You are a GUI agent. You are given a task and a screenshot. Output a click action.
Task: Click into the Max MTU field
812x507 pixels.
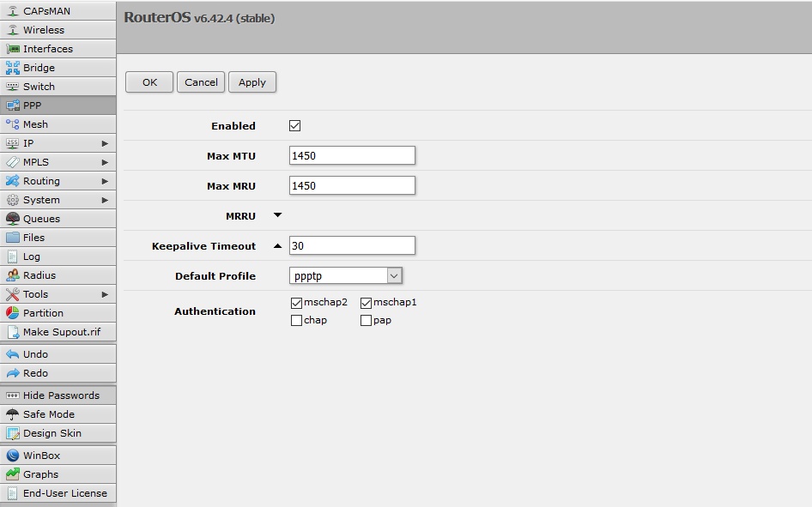pos(352,155)
